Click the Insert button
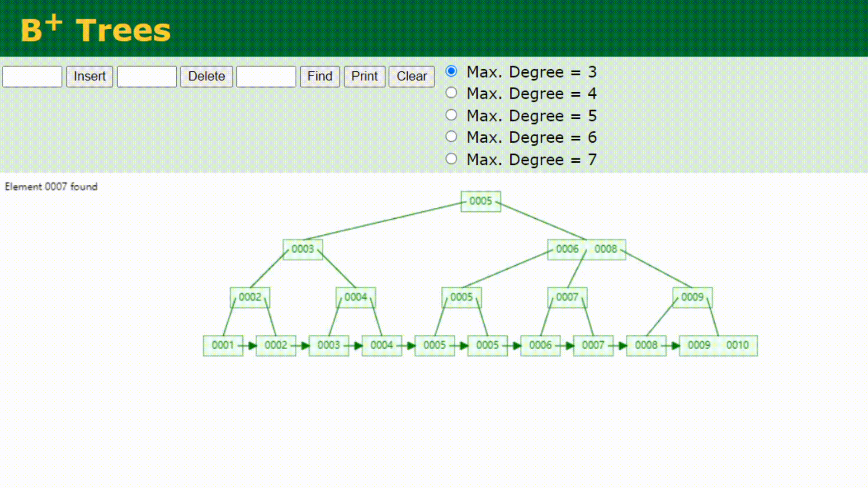This screenshot has height=488, width=868. point(90,76)
